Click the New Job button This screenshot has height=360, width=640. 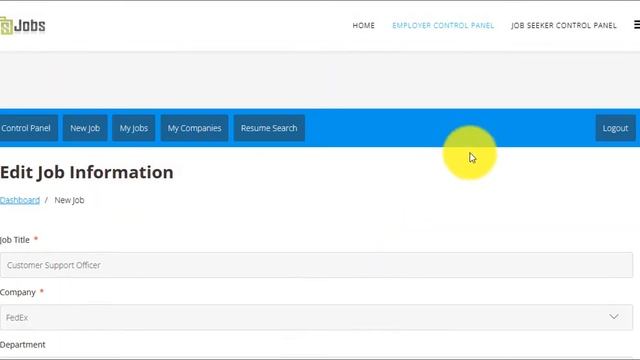coord(85,128)
